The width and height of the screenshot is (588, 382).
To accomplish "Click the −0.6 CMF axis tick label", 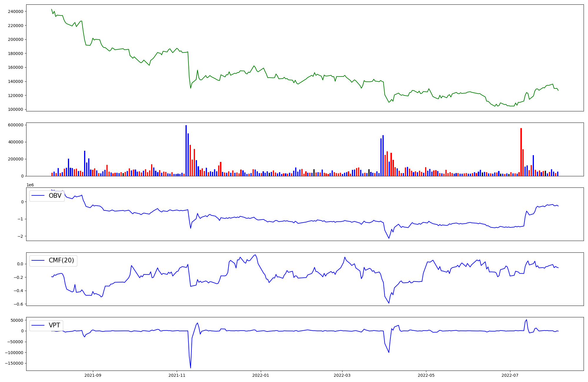I will 18,304.
